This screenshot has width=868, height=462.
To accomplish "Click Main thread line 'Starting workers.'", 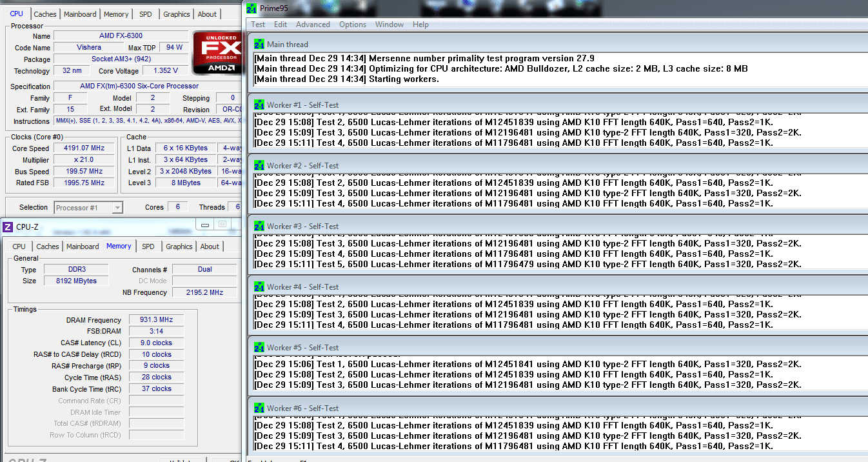I will tap(346, 79).
